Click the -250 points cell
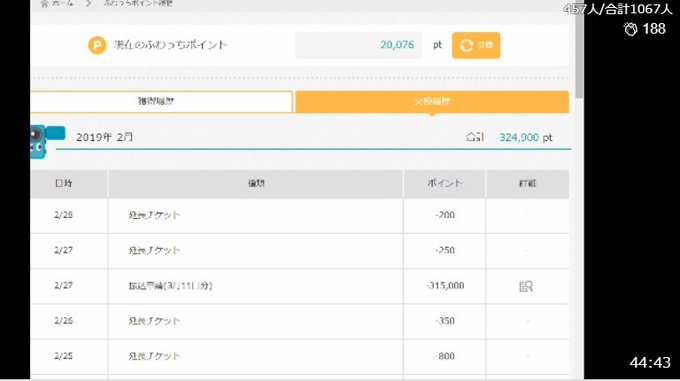Screen dimensions: 680x381 tap(445, 250)
